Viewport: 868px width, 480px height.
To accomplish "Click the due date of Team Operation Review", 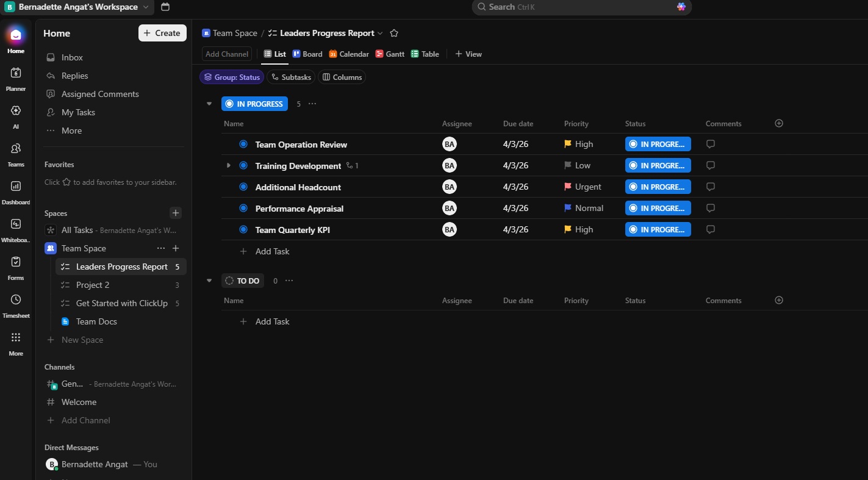I will click(516, 145).
